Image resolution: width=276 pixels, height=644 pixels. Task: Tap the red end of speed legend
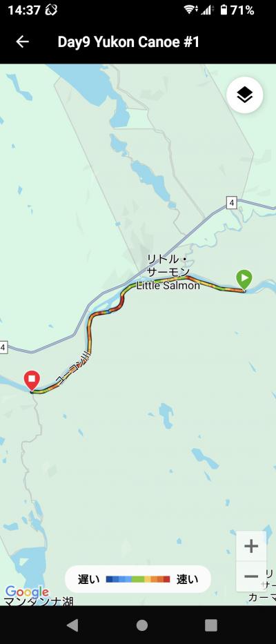pos(166,579)
